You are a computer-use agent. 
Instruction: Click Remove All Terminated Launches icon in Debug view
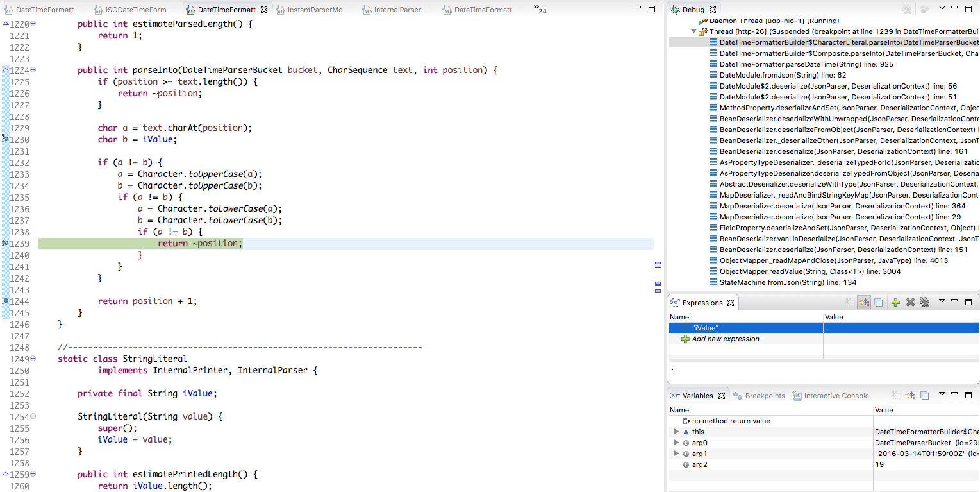pyautogui.click(x=906, y=10)
